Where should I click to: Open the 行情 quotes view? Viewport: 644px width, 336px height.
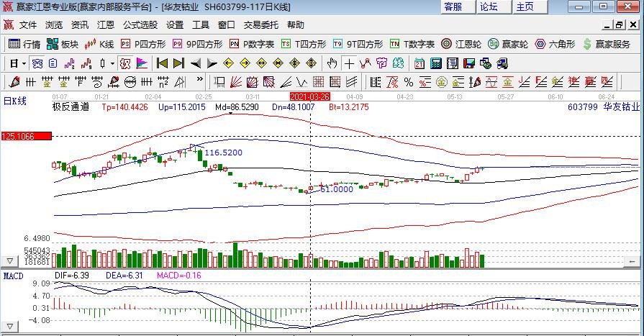24,44
